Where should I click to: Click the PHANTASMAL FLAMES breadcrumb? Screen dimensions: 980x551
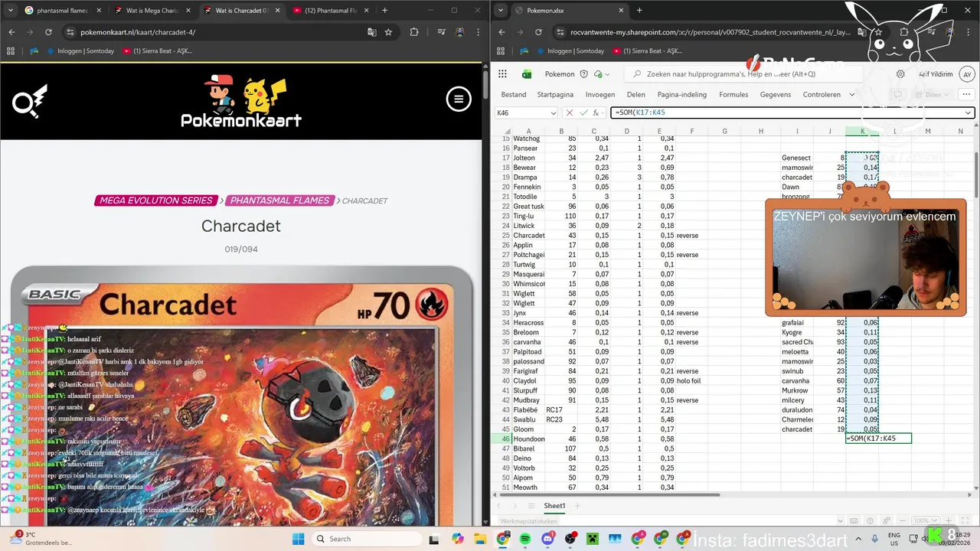tap(279, 201)
